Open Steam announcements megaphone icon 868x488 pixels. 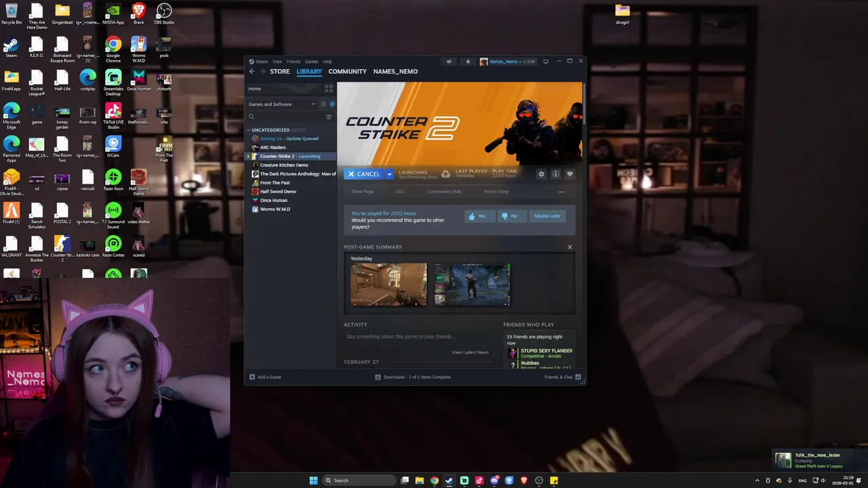click(449, 62)
